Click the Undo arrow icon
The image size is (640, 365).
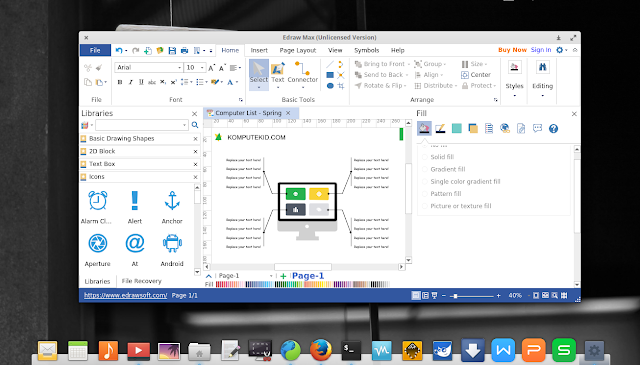pos(119,50)
